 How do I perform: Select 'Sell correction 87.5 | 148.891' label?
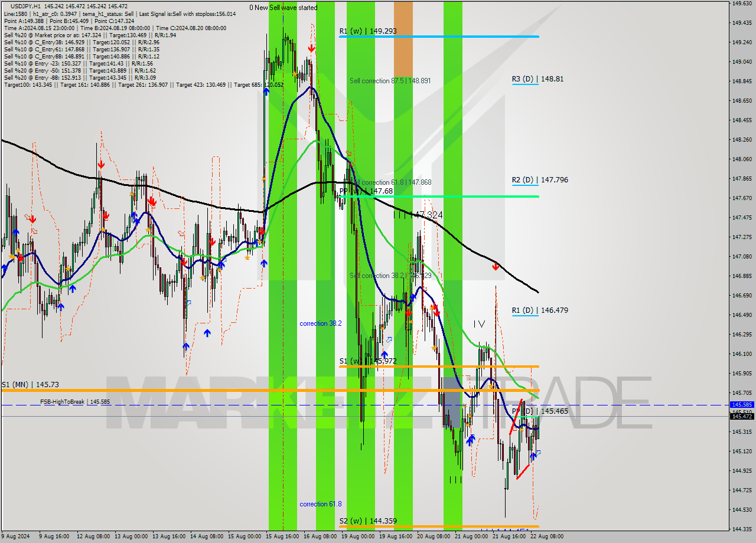[390, 81]
